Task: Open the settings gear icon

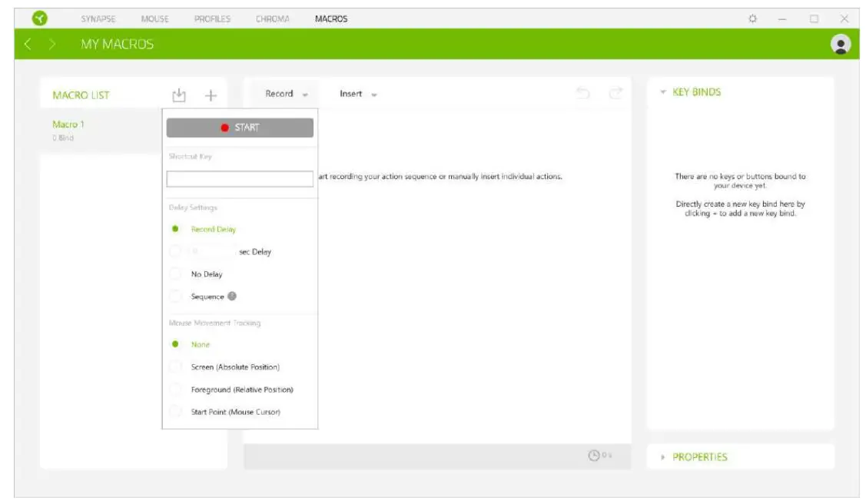Action: 753,18
